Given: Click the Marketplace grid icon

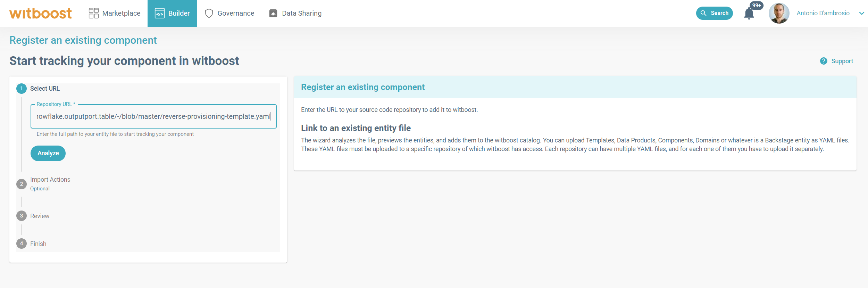Looking at the screenshot, I should pyautogui.click(x=93, y=13).
